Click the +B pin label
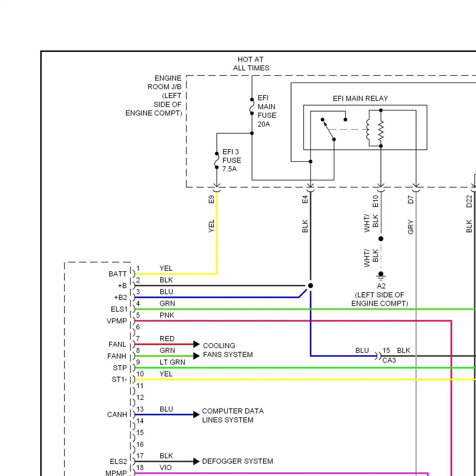The height and width of the screenshot is (476, 476). tap(122, 286)
